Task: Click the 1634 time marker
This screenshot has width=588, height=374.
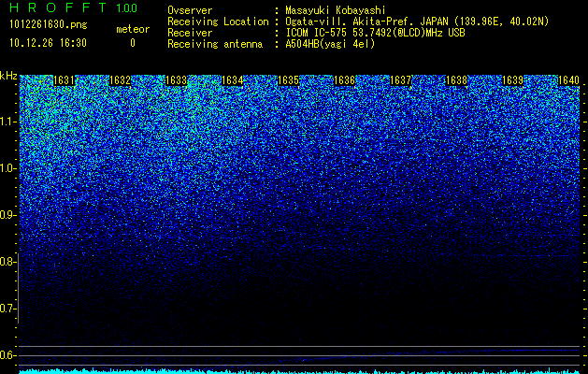Action: tap(233, 80)
